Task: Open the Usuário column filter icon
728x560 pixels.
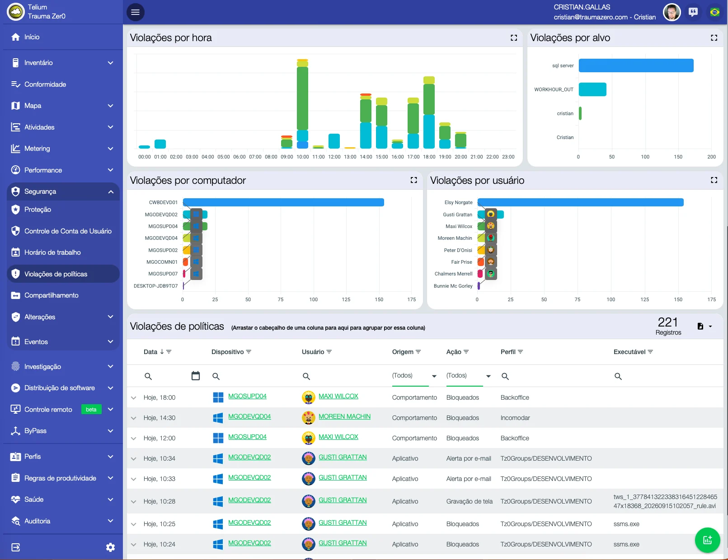Action: pyautogui.click(x=329, y=352)
